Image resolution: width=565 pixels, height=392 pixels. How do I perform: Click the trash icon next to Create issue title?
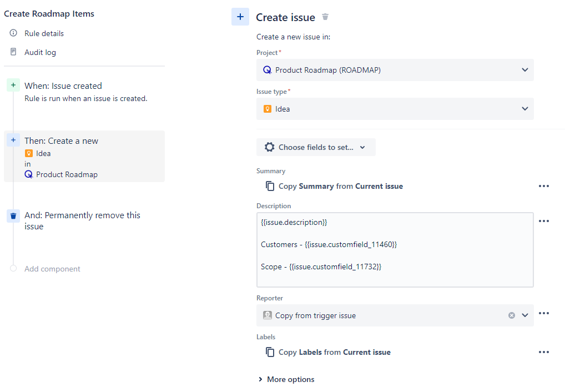(325, 17)
